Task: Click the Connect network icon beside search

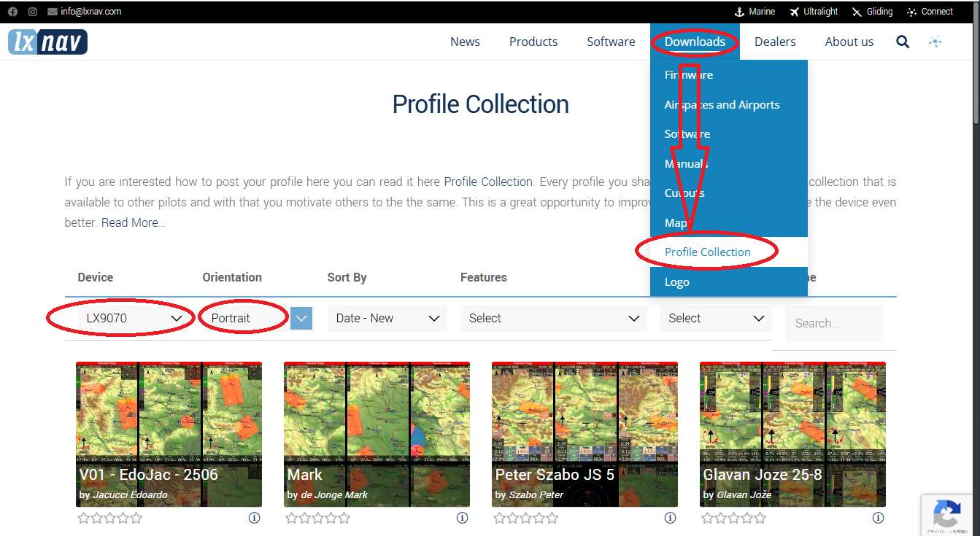Action: 935,42
